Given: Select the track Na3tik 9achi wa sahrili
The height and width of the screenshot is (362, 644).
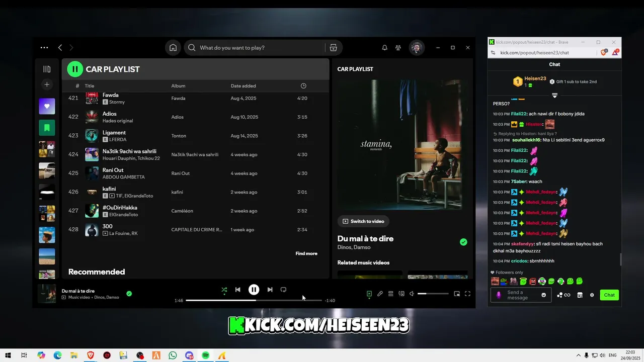Looking at the screenshot, I should (195, 154).
